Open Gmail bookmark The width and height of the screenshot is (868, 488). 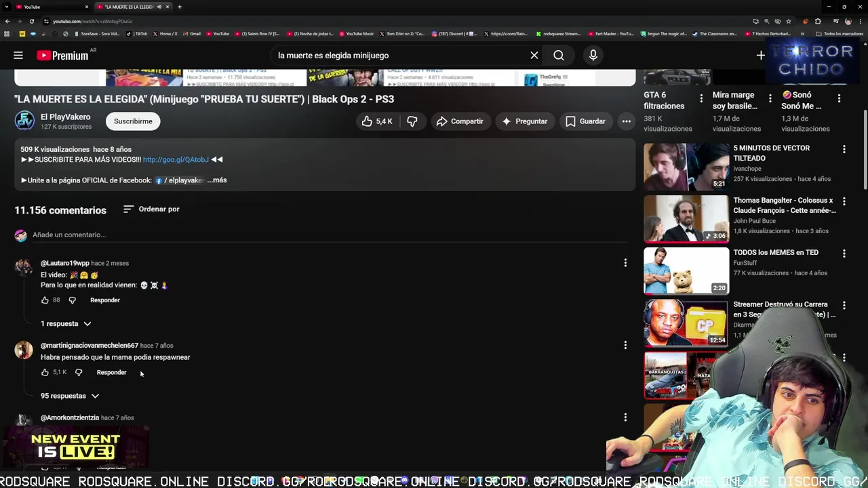192,33
